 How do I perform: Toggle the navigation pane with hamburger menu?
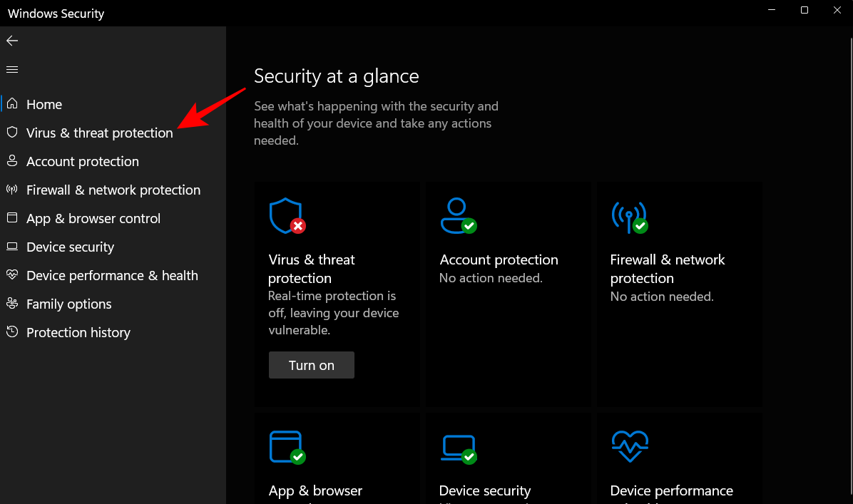coord(11,69)
